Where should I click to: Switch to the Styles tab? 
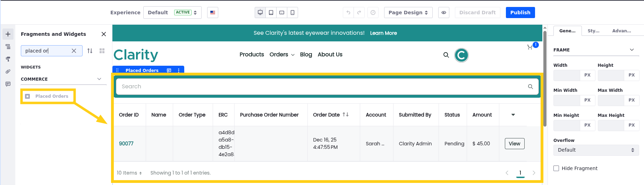594,31
